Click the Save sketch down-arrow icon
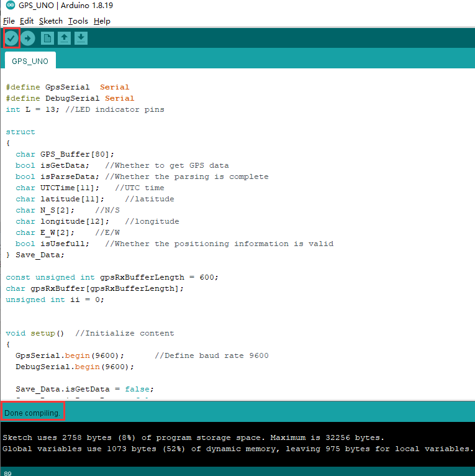 (81, 39)
